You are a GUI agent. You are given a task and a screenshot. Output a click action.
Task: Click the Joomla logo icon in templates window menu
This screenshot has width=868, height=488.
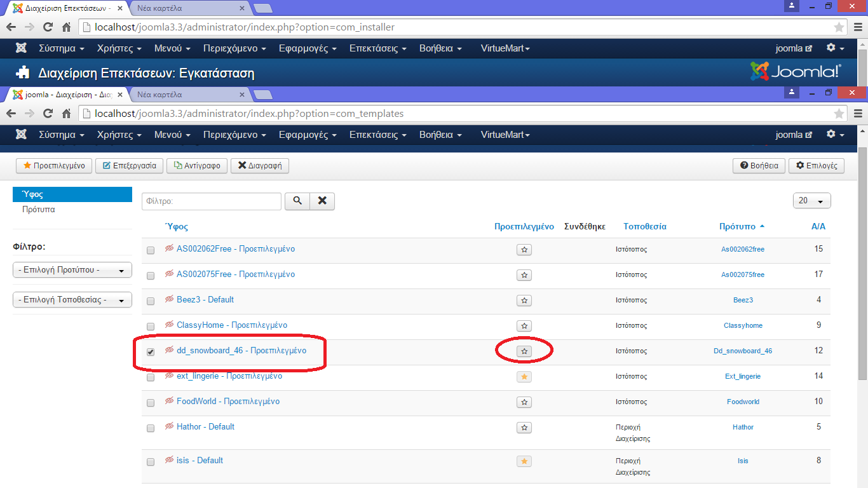tap(21, 135)
